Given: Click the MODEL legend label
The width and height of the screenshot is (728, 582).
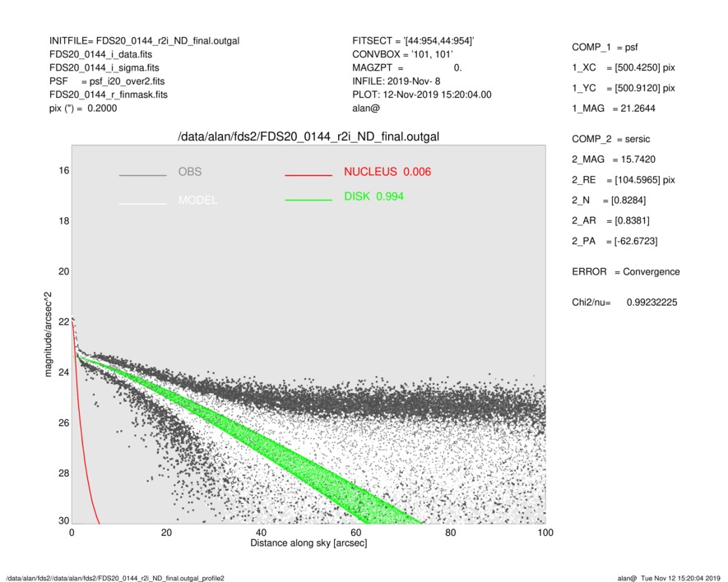Looking at the screenshot, I should coord(197,201).
